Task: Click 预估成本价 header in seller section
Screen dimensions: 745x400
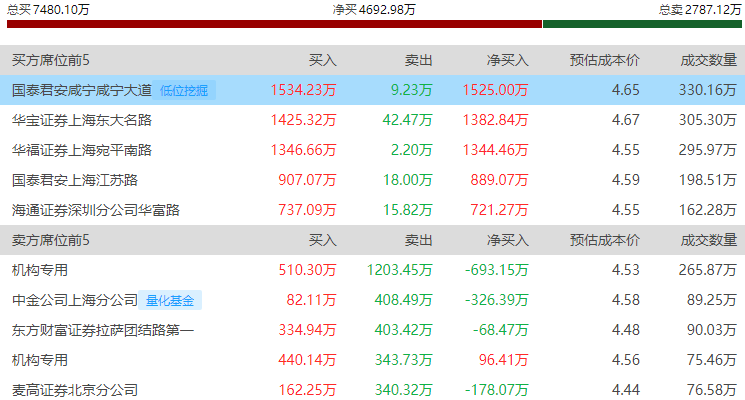Action: point(605,240)
